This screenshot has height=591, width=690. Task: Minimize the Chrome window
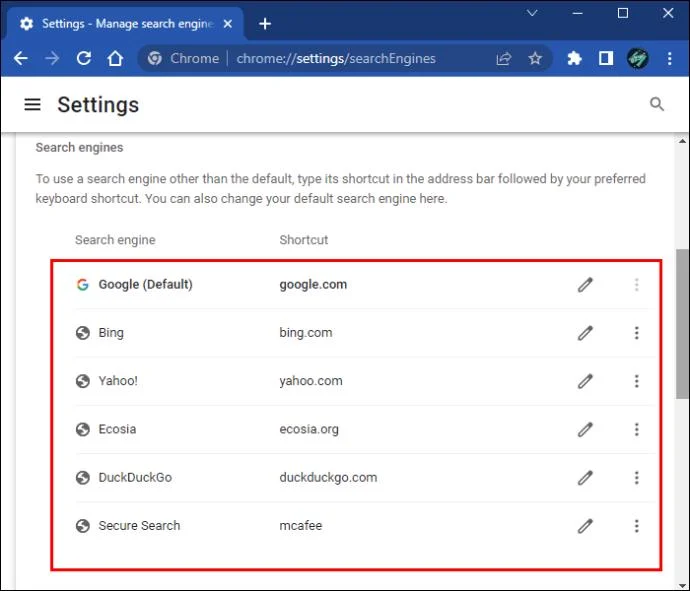[x=577, y=13]
